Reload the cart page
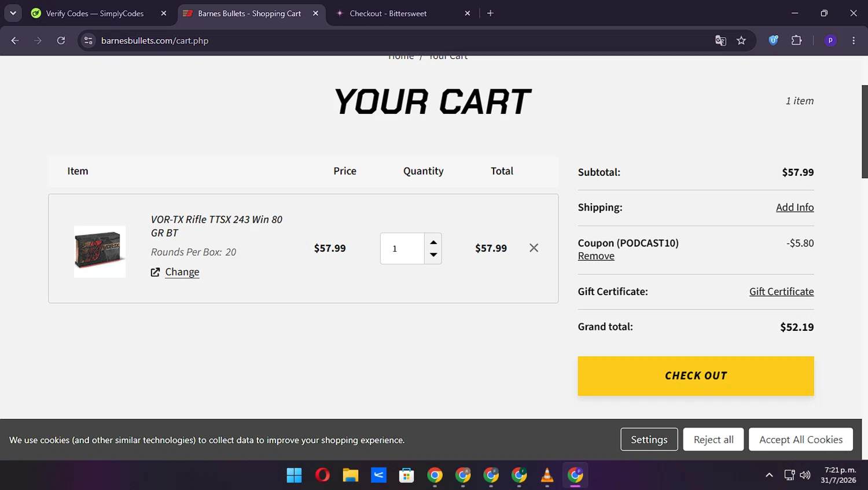This screenshot has width=868, height=490. tap(61, 40)
